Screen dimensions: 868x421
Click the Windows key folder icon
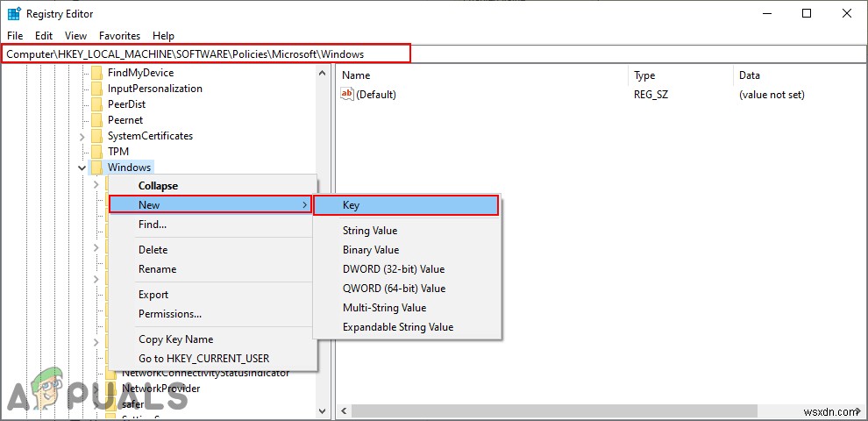96,167
